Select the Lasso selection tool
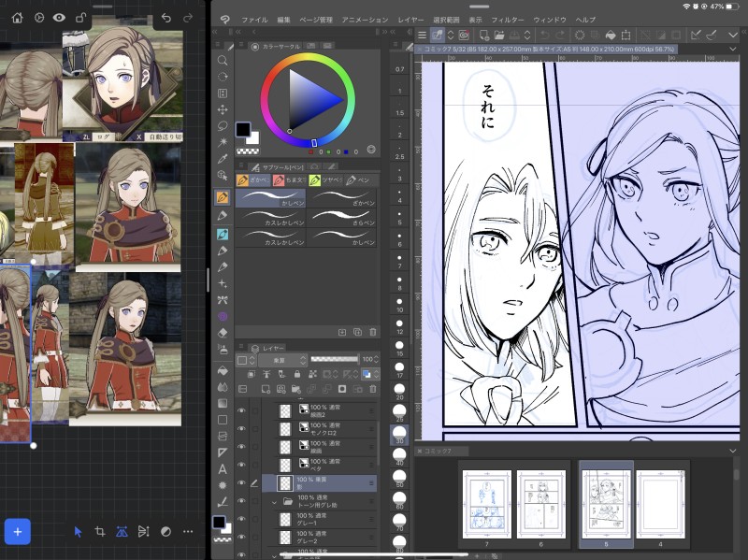The height and width of the screenshot is (560, 748). point(223,124)
